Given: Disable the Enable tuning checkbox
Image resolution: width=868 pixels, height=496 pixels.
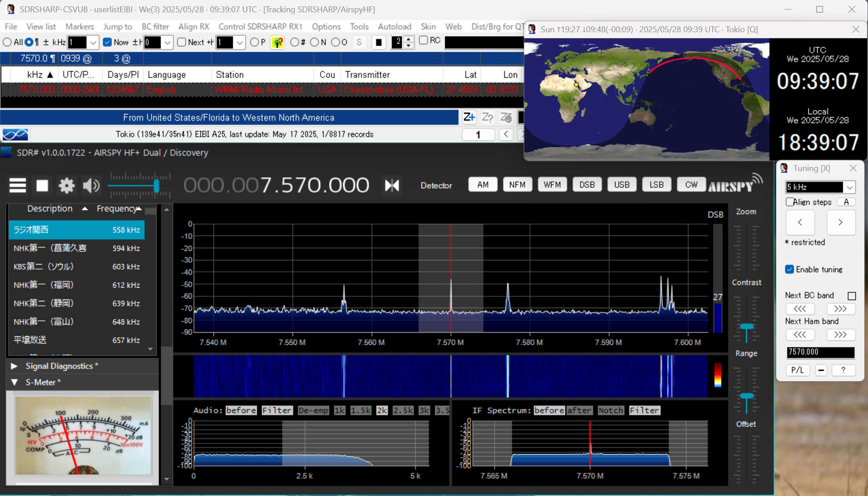Looking at the screenshot, I should click(789, 270).
